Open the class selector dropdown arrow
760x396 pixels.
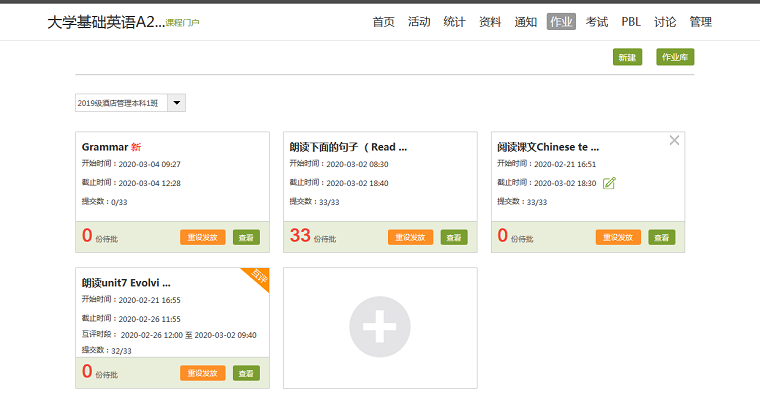tap(176, 103)
